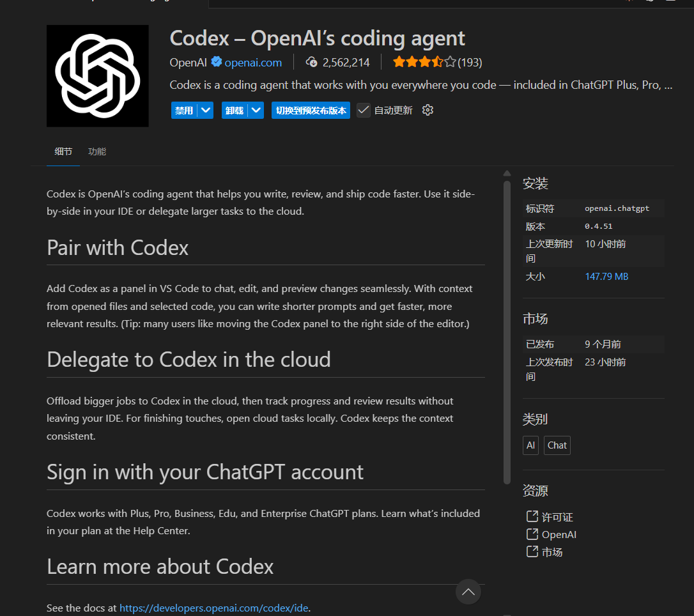The height and width of the screenshot is (616, 694).
Task: Click the 23 小时前 last released value
Action: click(x=605, y=362)
